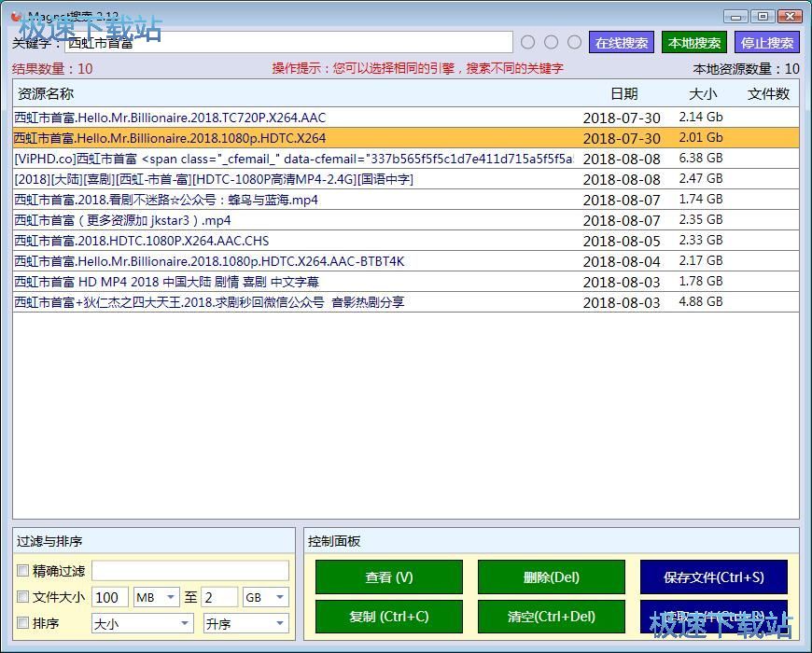812x653 pixels.
Task: Expand the 大小 sort field dropdown
Action: click(142, 623)
